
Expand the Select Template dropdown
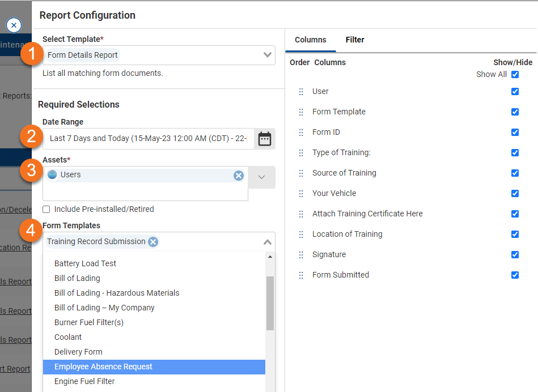268,55
